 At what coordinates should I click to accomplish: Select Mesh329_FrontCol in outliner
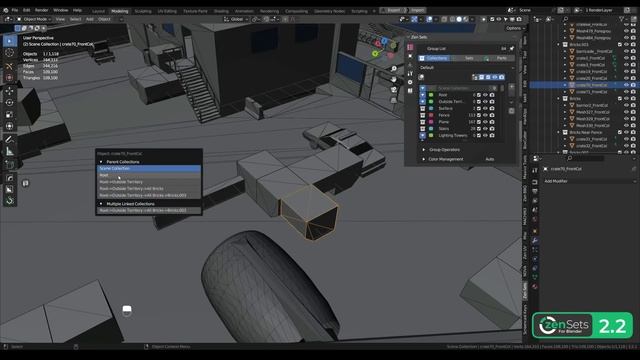(x=593, y=119)
